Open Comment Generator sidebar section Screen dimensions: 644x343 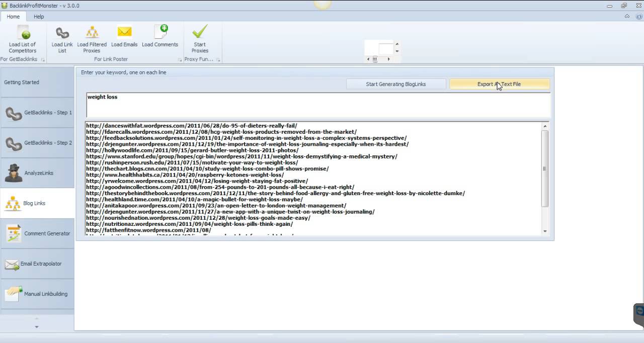tap(37, 233)
